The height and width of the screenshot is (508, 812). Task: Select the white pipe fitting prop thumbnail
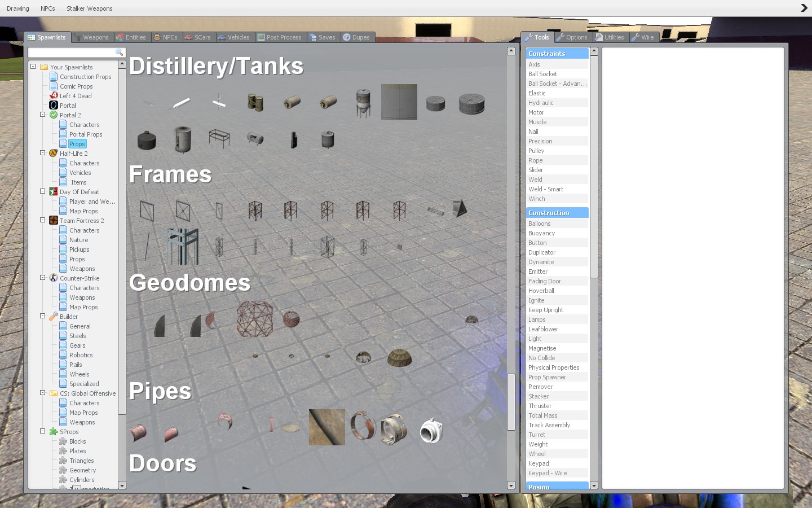pos(431,431)
